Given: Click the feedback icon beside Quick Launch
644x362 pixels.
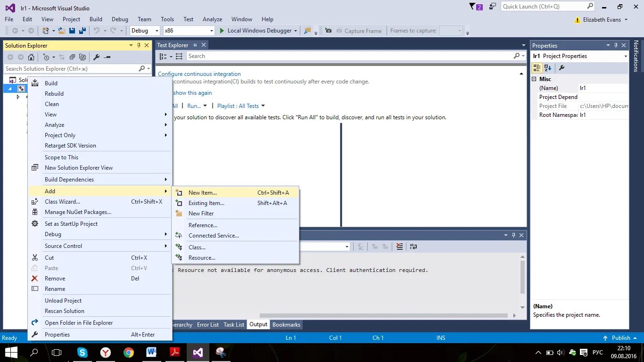Looking at the screenshot, I should click(x=493, y=6).
